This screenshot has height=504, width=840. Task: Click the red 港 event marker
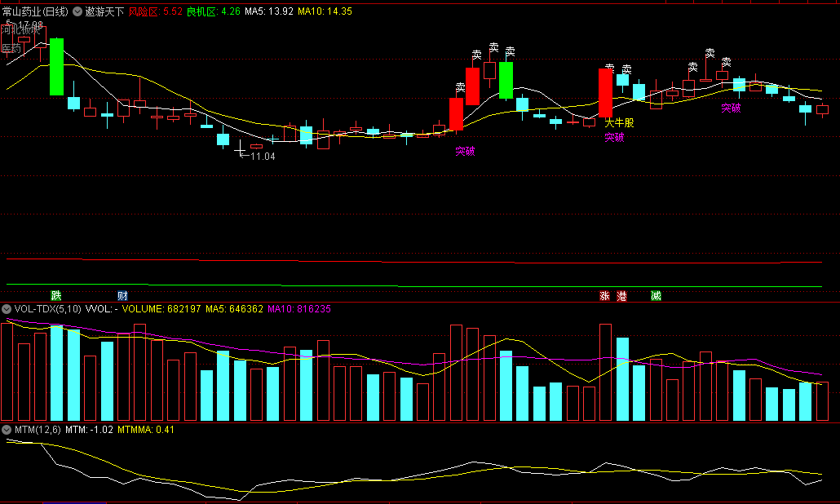pyautogui.click(x=621, y=296)
